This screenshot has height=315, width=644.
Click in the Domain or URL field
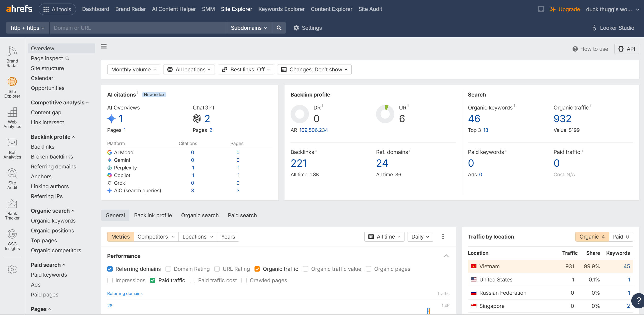138,28
